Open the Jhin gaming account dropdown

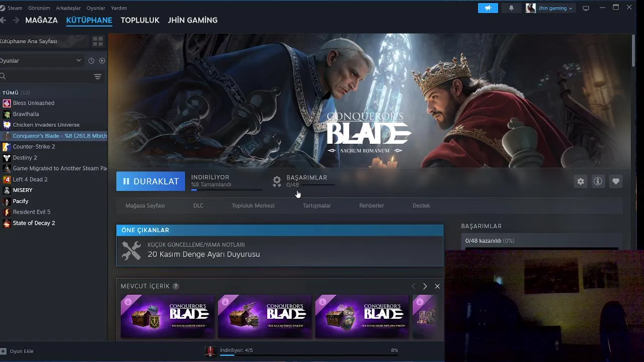tap(549, 8)
